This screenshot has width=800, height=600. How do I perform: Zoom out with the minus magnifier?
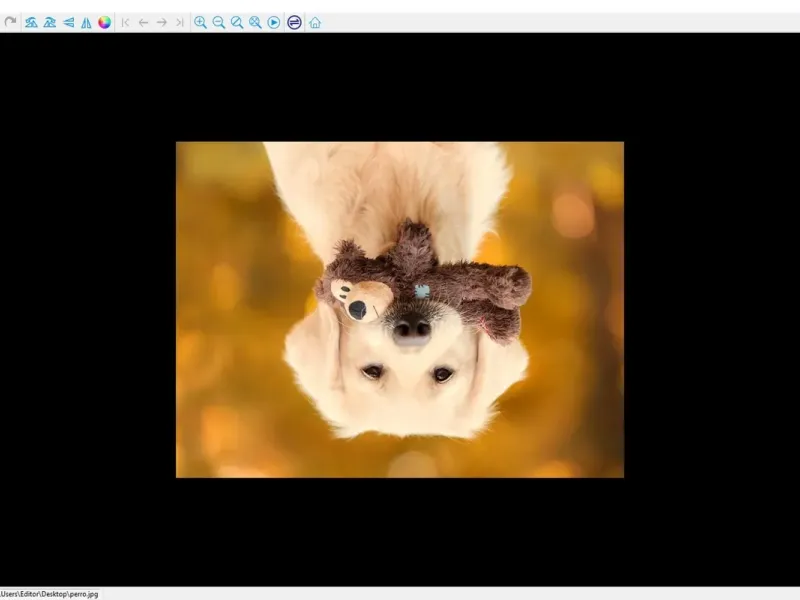click(x=218, y=22)
